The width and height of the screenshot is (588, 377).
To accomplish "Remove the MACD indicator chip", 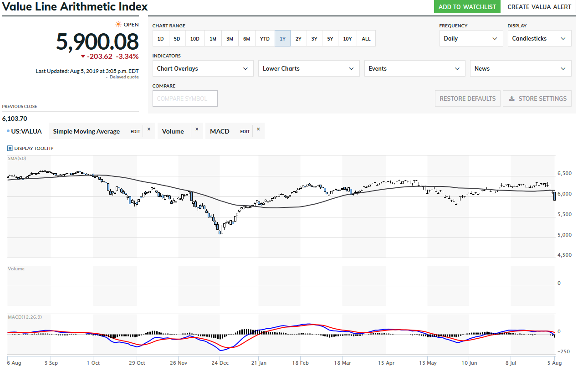I will pyautogui.click(x=258, y=129).
